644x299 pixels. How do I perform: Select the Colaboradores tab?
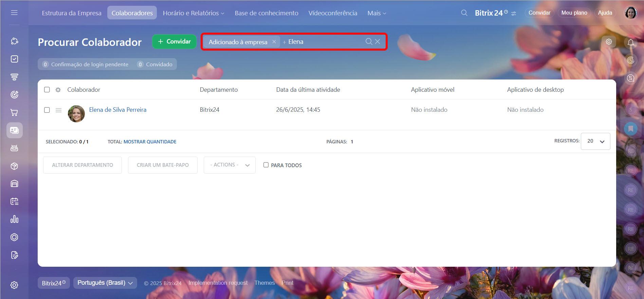pyautogui.click(x=132, y=13)
